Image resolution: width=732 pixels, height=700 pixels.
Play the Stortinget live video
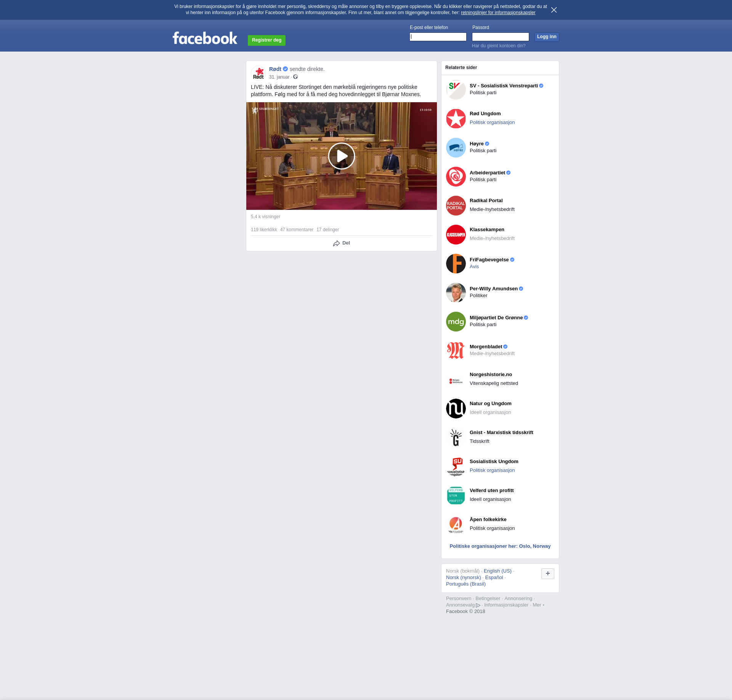coord(341,156)
